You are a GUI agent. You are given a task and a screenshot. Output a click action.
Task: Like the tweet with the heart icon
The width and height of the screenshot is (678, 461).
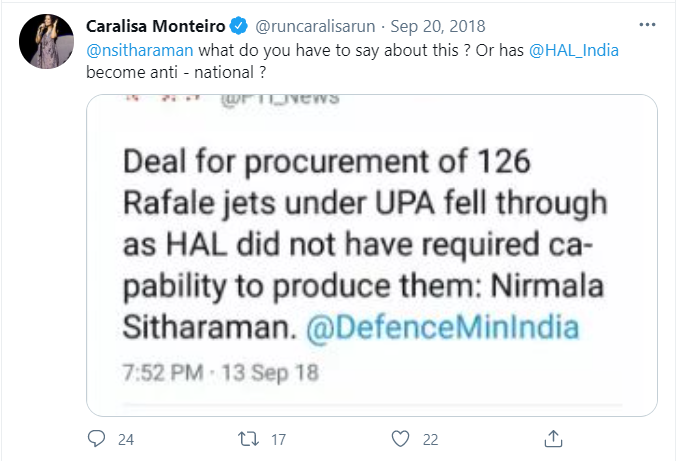click(x=401, y=438)
